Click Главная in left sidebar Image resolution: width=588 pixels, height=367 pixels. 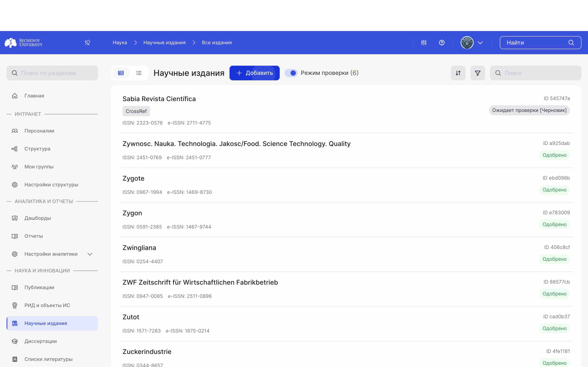click(34, 96)
